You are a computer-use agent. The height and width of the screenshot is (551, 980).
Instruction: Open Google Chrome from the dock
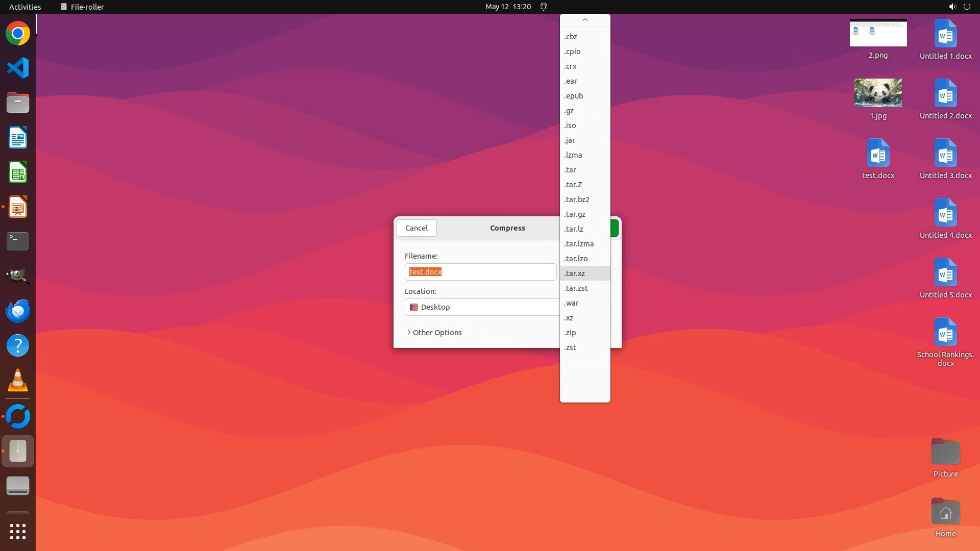(x=18, y=34)
